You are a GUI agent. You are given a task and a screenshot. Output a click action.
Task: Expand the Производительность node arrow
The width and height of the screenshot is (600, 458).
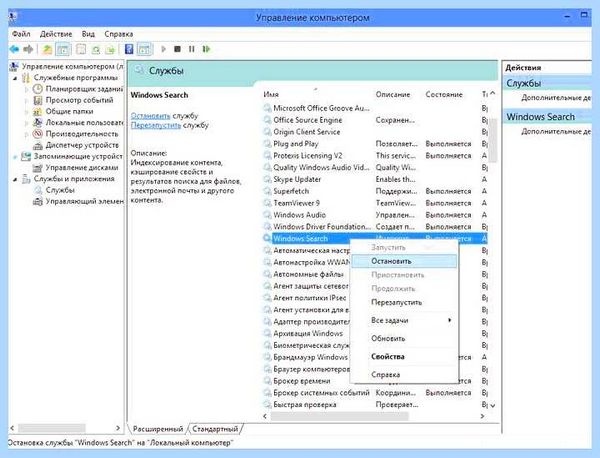[x=26, y=134]
